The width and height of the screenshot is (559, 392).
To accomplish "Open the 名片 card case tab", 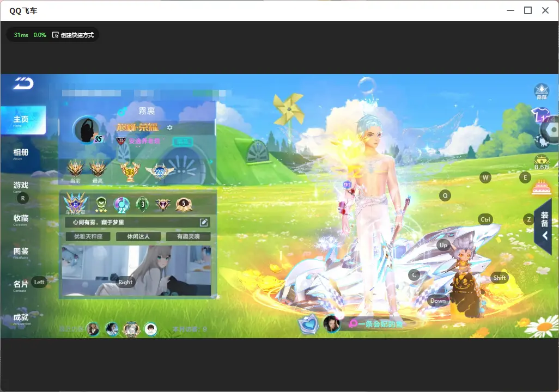I will tap(21, 285).
